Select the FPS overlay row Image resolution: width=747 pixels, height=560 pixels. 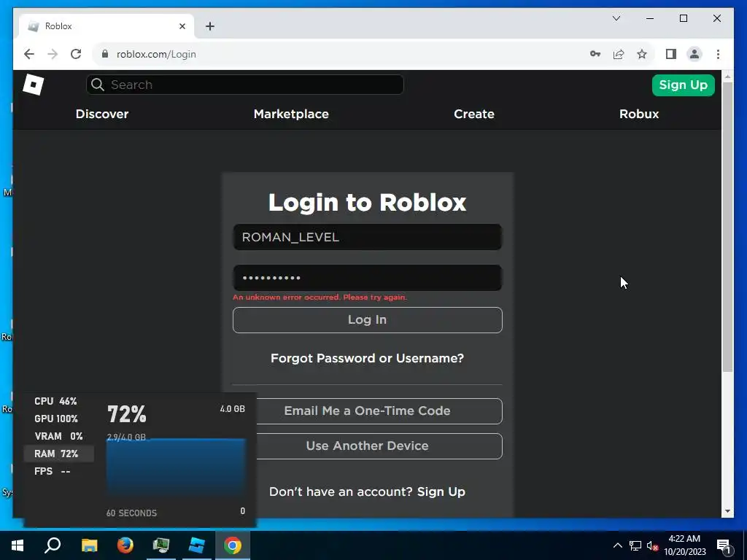[58, 472]
